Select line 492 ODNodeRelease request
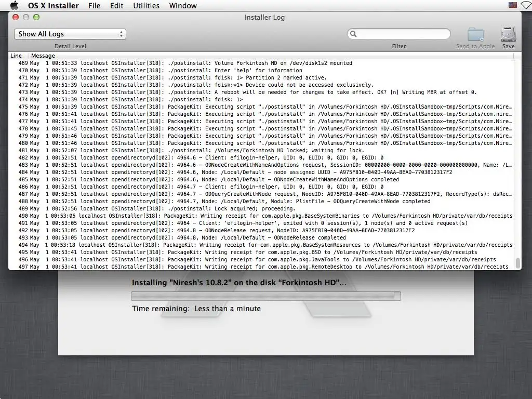This screenshot has width=532, height=399. tap(261, 230)
